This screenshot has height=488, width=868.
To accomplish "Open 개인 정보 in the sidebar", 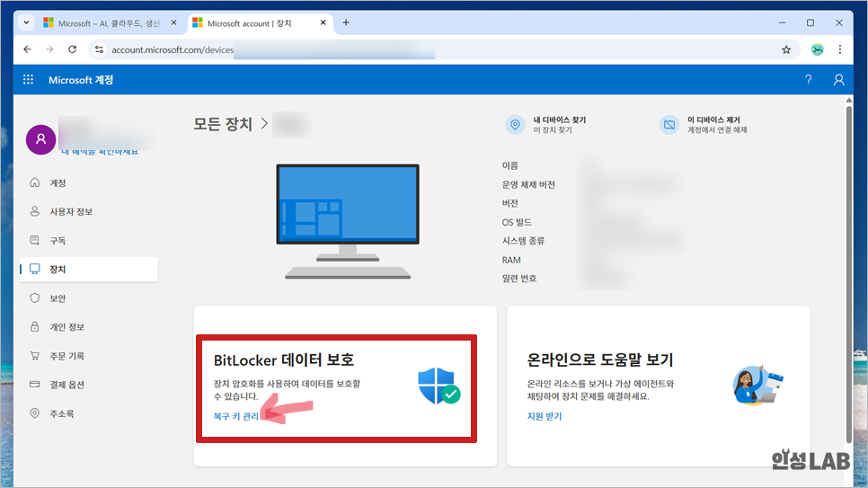I will click(89, 327).
